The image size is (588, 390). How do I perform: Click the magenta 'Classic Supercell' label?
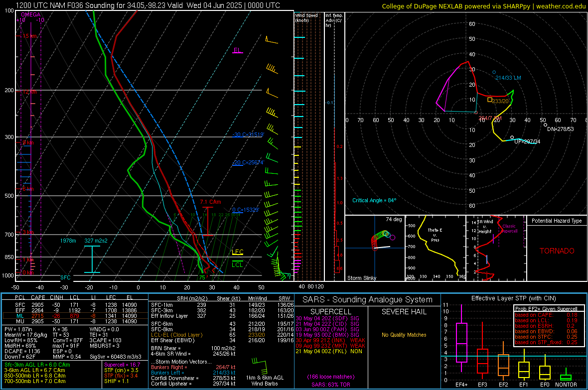tap(509, 229)
